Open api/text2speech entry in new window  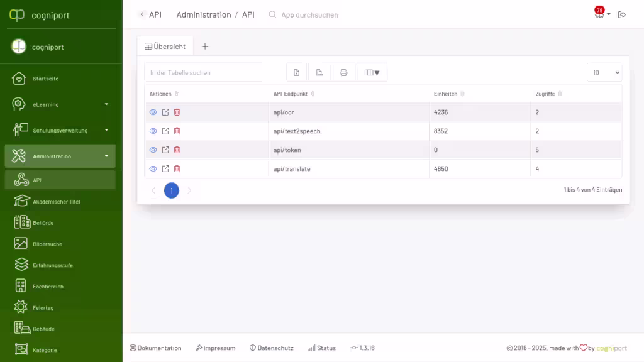pos(165,131)
